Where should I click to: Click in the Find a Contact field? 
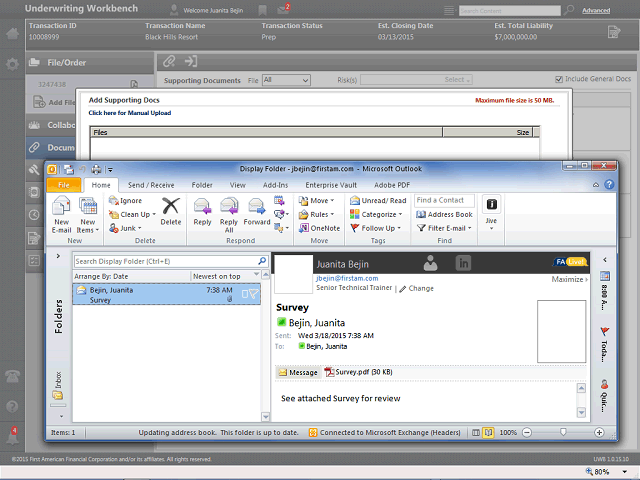pos(444,200)
